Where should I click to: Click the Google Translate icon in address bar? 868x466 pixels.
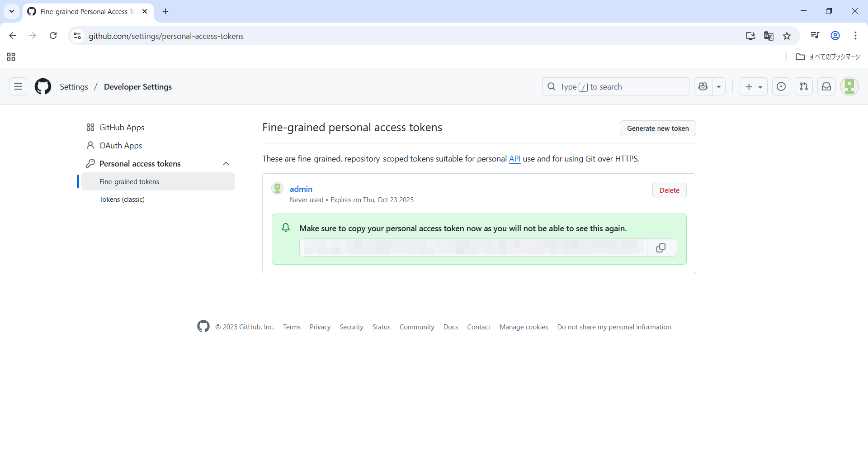tap(769, 36)
